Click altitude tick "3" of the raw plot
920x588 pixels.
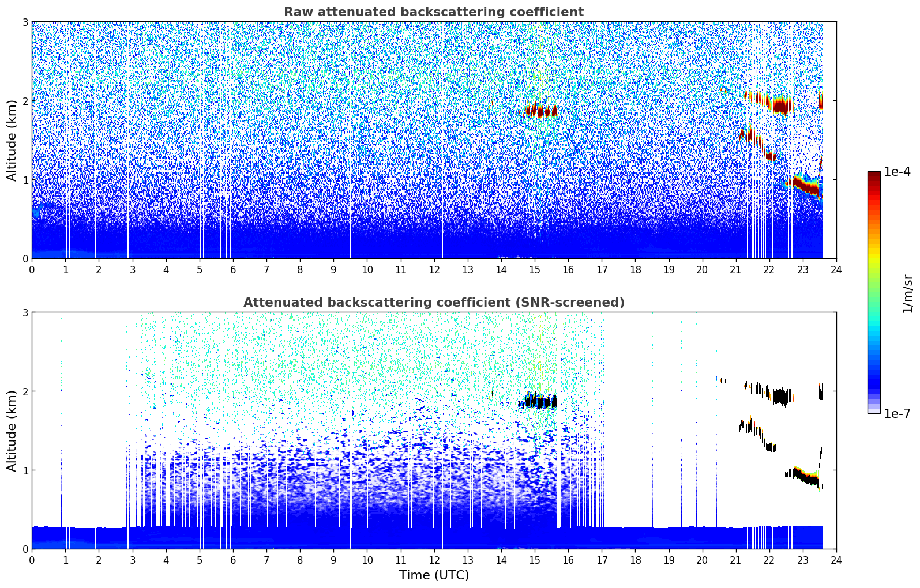click(x=25, y=22)
